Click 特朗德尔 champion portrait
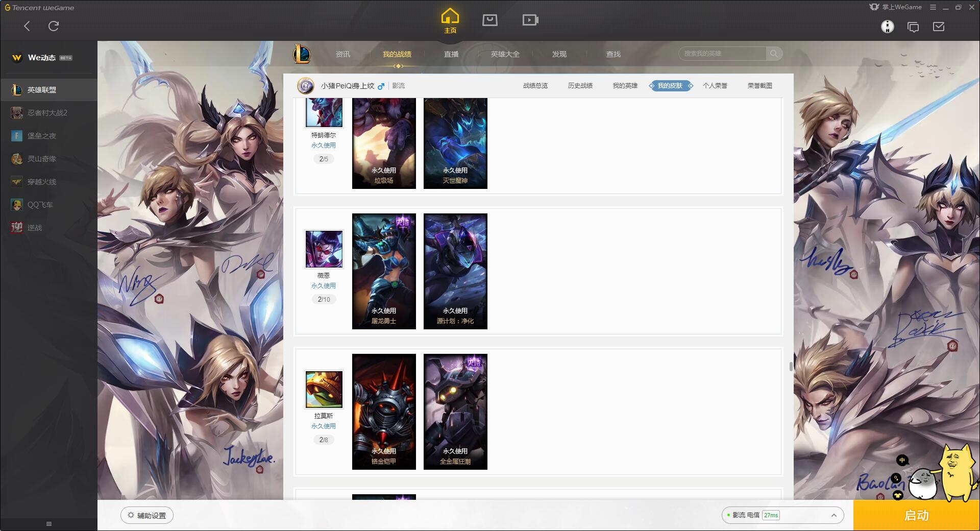The image size is (980, 531). pyautogui.click(x=324, y=112)
